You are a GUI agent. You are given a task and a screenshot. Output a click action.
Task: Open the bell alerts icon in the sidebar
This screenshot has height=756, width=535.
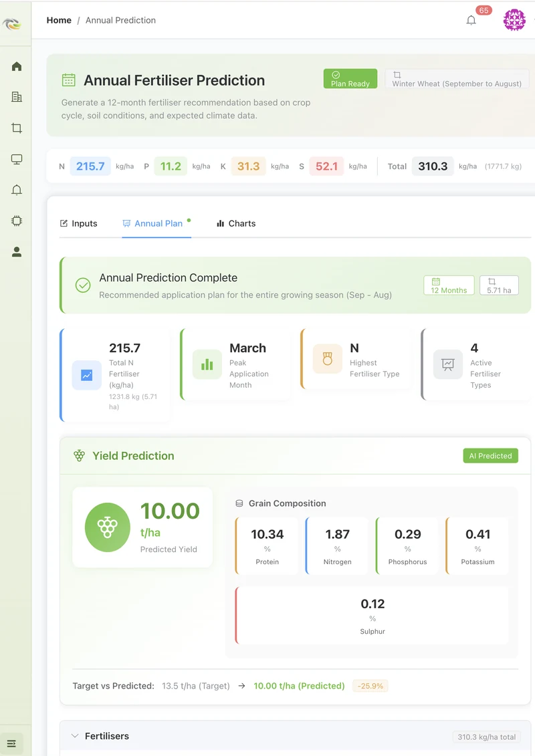(17, 190)
